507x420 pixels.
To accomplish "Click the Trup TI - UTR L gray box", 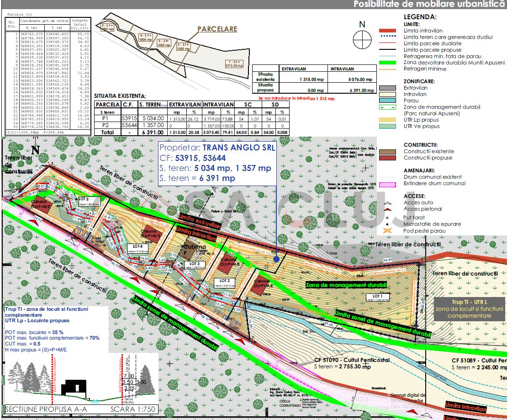I will tap(470, 309).
